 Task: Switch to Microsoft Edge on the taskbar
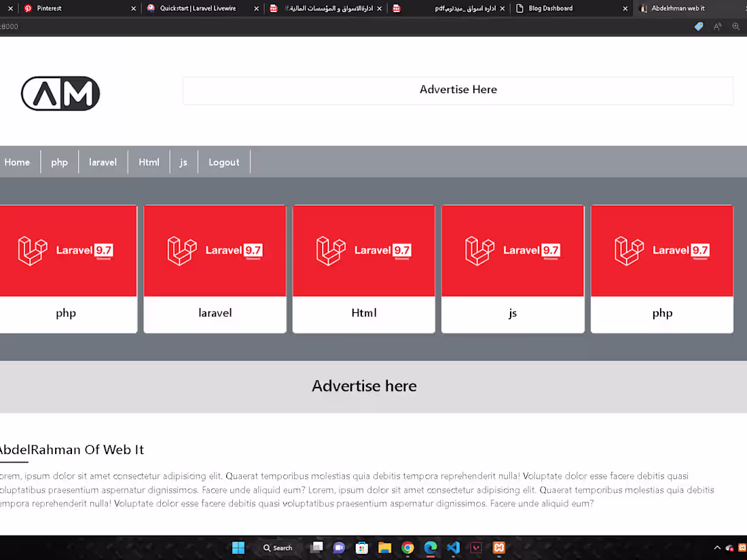(430, 548)
